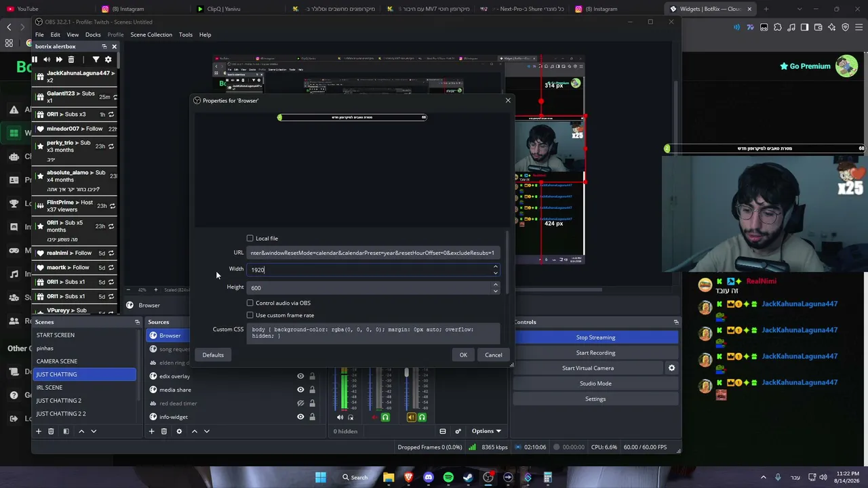The image size is (868, 488).
Task: Cancel the Browser properties dialog
Action: pos(493,355)
